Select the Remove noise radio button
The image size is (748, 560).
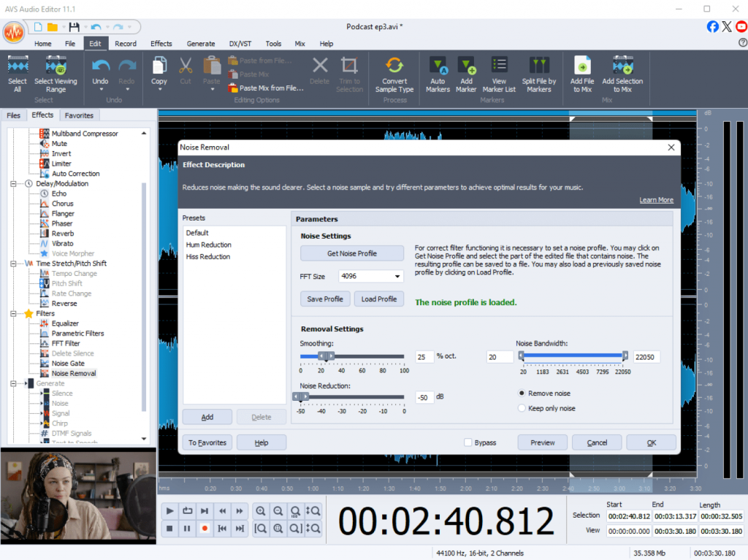[522, 393]
